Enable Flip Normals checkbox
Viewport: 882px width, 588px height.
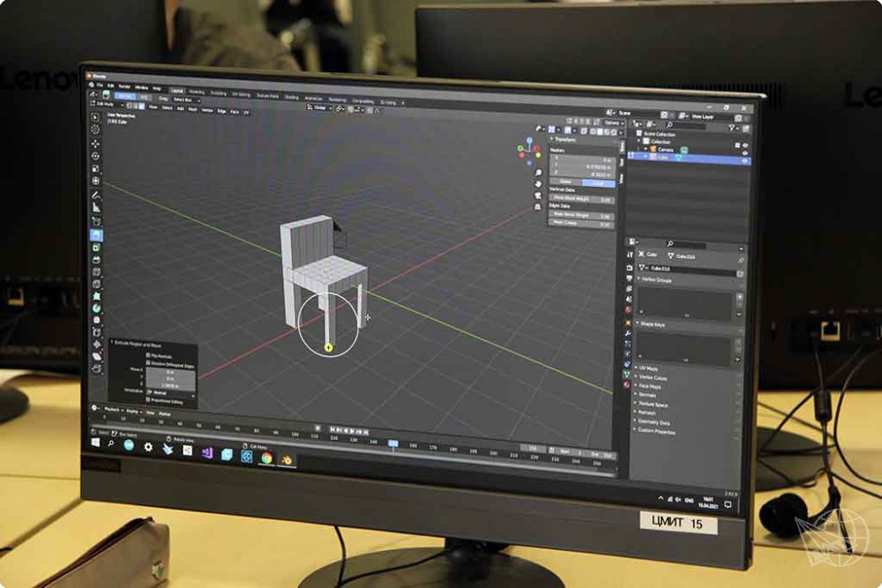point(148,355)
